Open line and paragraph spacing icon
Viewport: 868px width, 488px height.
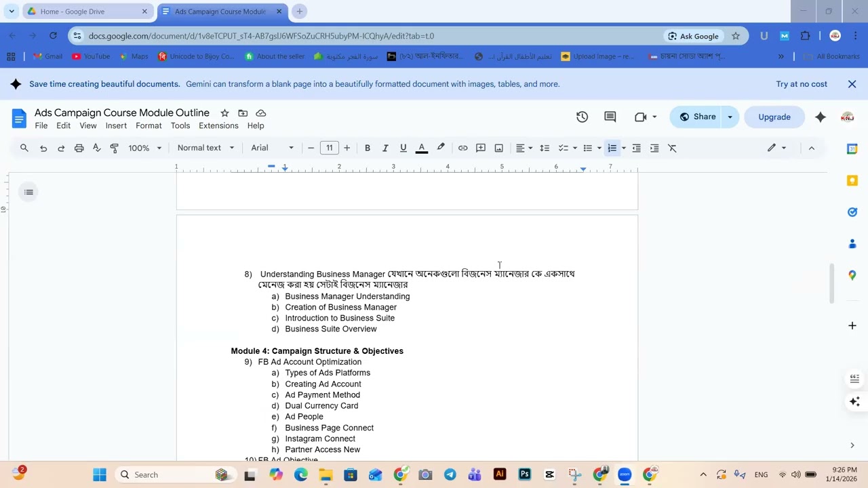[545, 148]
